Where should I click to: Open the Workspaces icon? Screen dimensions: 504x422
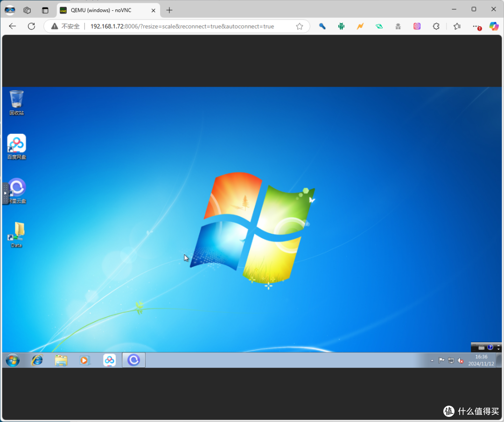tap(28, 10)
